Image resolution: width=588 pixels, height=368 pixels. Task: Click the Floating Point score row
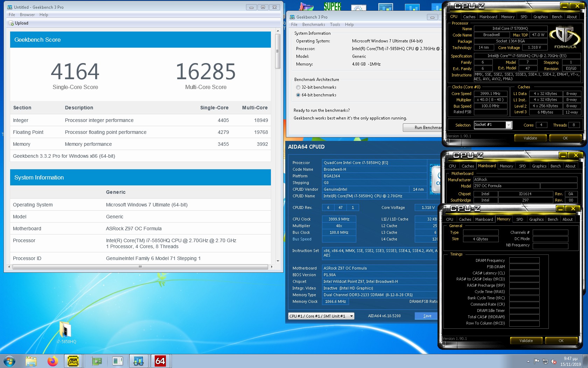click(x=140, y=132)
